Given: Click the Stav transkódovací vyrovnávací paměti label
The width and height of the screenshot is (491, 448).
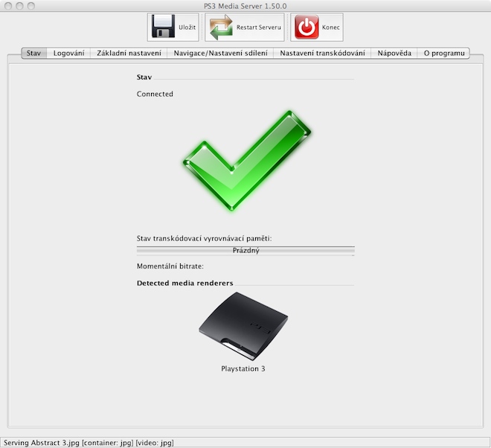Looking at the screenshot, I should [x=204, y=239].
